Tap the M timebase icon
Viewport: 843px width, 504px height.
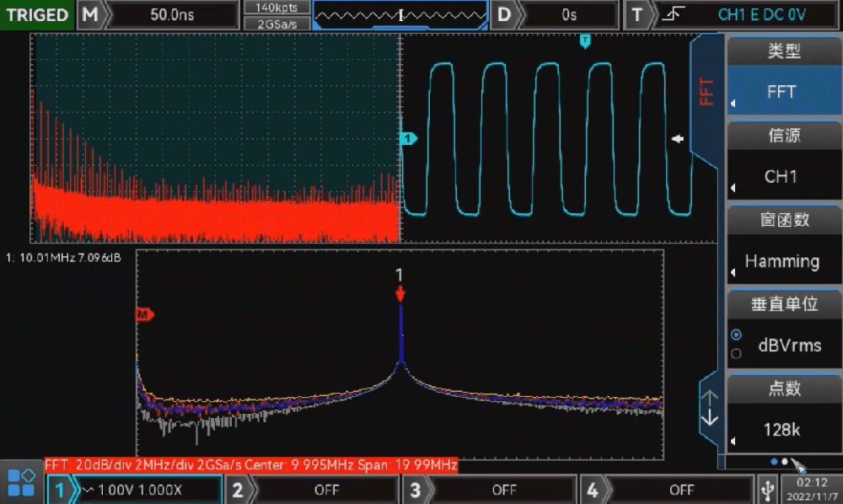tap(90, 14)
